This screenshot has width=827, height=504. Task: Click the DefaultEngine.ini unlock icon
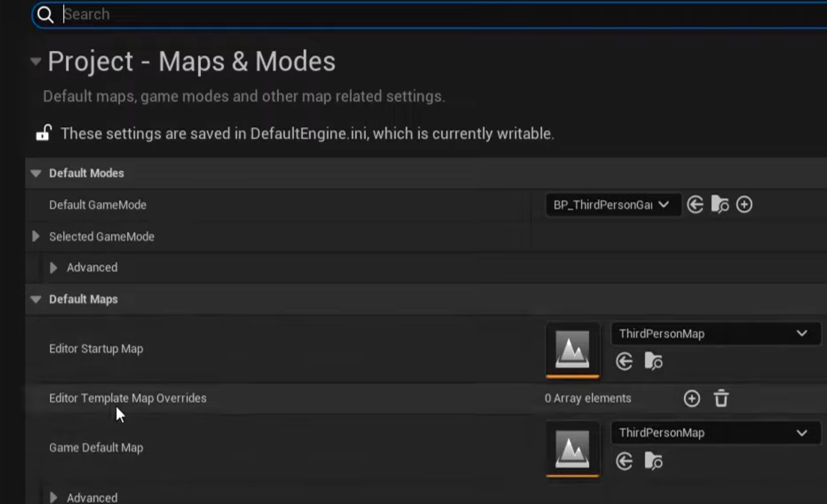pyautogui.click(x=44, y=133)
